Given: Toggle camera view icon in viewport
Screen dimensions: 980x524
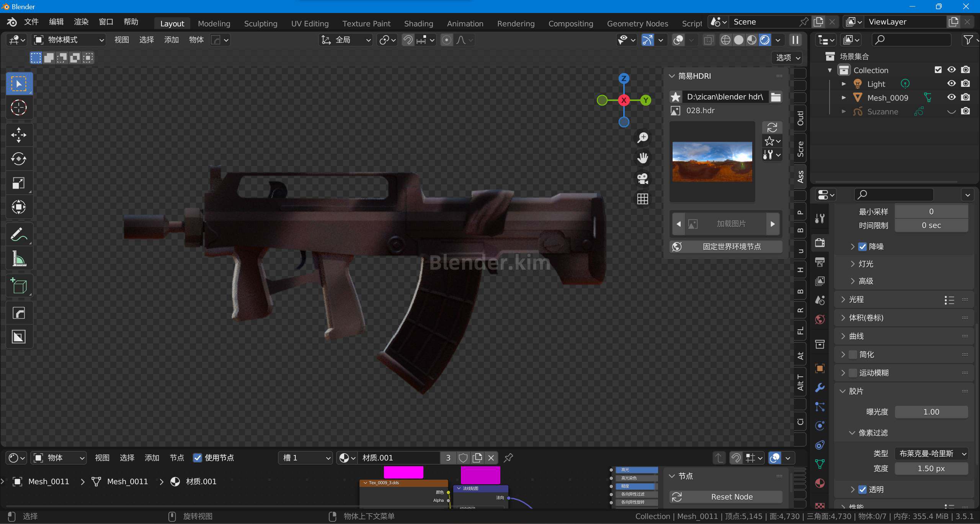Looking at the screenshot, I should 642,178.
